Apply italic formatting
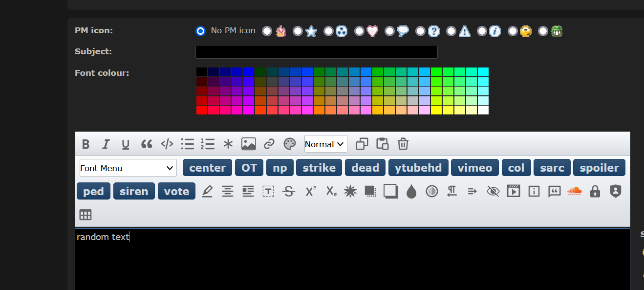This screenshot has height=290, width=644. pyautogui.click(x=106, y=144)
